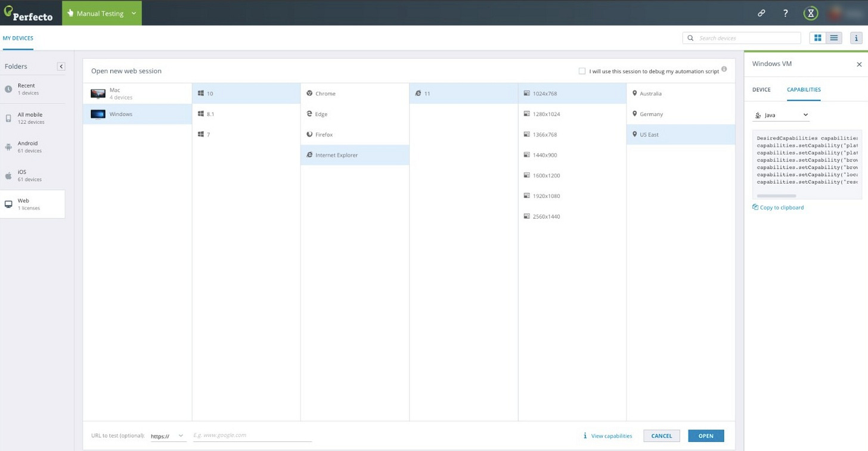The width and height of the screenshot is (868, 451).
Task: Click the Australia location pin icon
Action: 634,93
